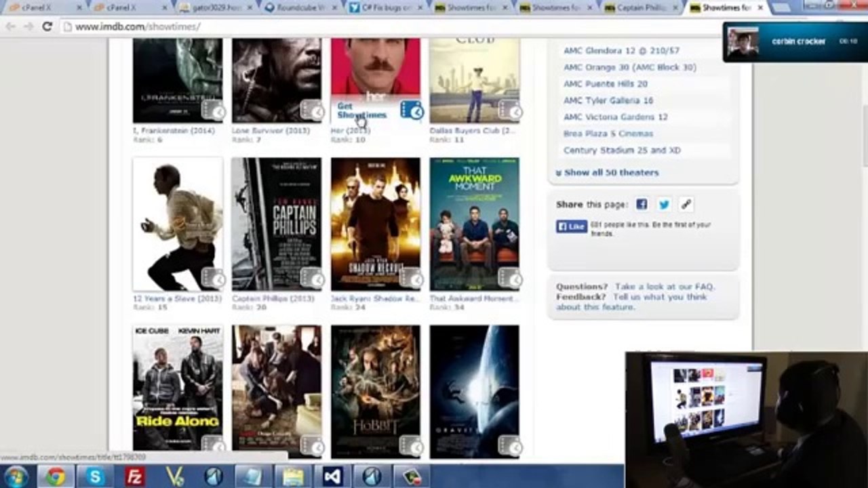868x488 pixels.
Task: Click the Chrome icon in the taskbar
Action: [x=56, y=476]
